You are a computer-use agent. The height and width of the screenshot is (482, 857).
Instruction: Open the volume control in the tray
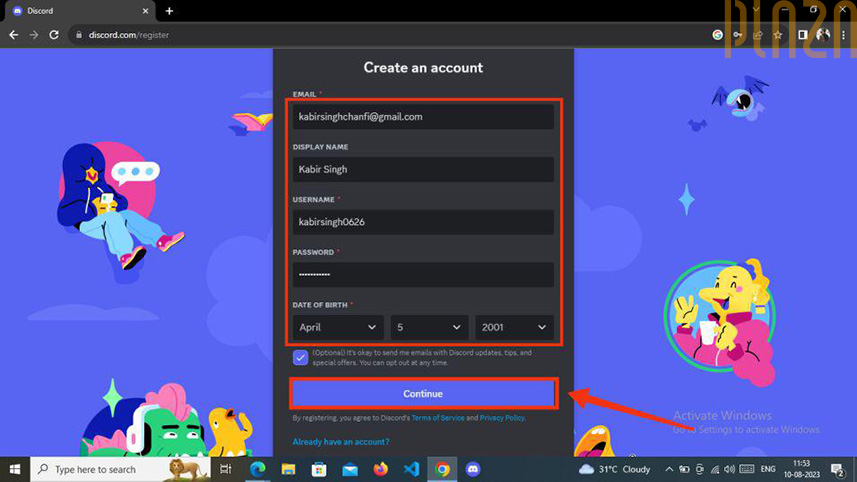[730, 469]
